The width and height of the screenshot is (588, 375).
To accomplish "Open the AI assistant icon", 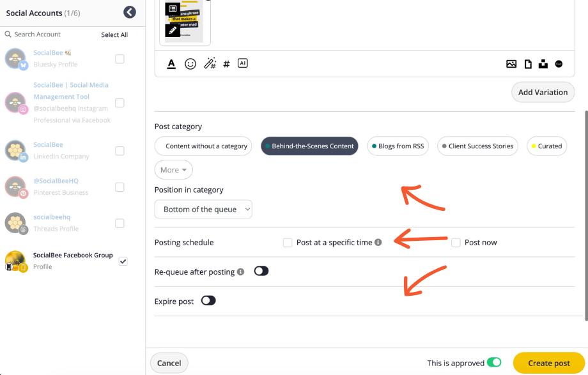I will click(x=242, y=63).
